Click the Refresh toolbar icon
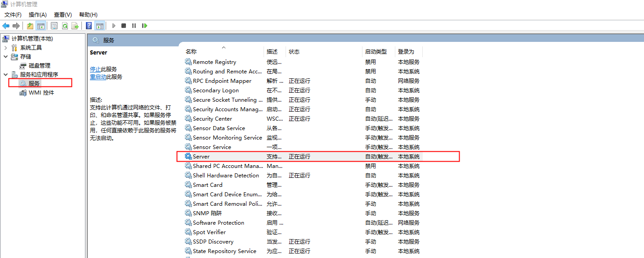Viewport: 644px width, 258px height. pos(65,26)
